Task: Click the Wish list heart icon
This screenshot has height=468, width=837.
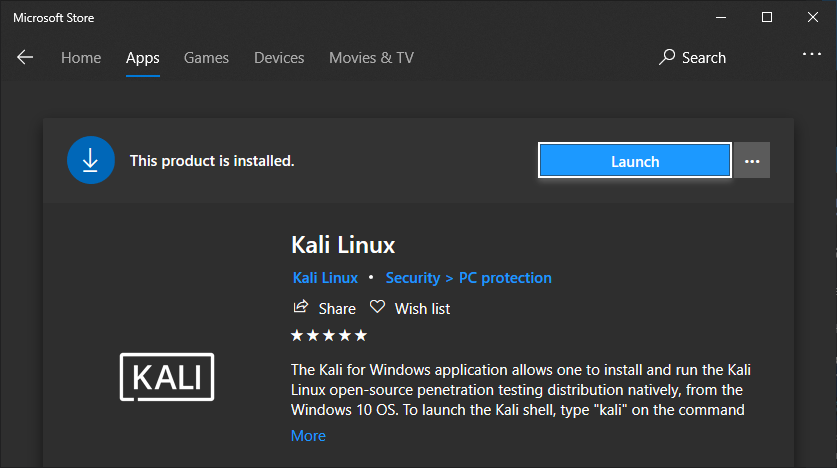Action: click(x=377, y=307)
